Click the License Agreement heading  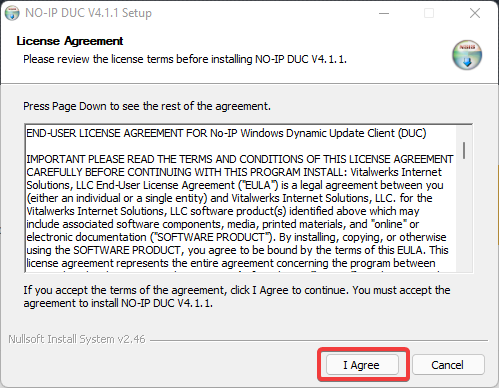(70, 41)
